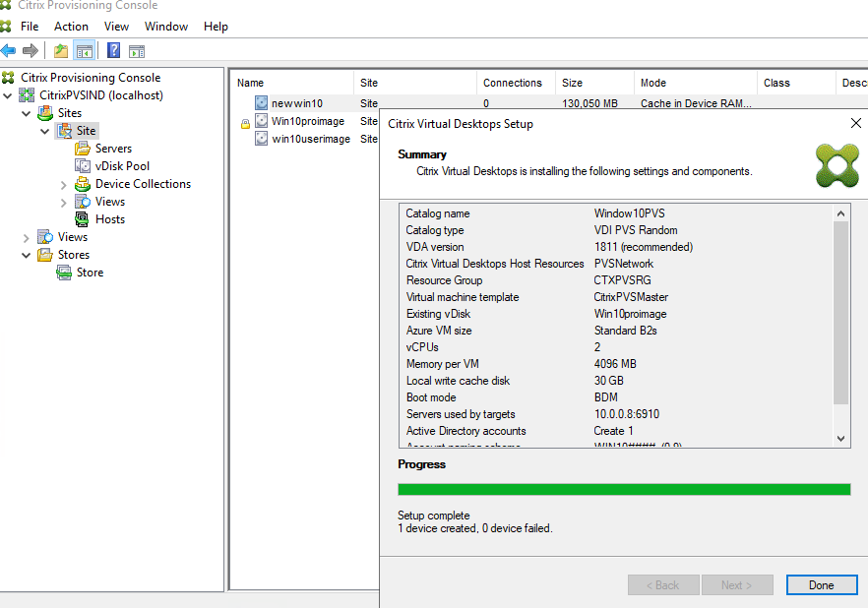Collapse the Stores tree node
The image size is (868, 608).
pyautogui.click(x=26, y=255)
